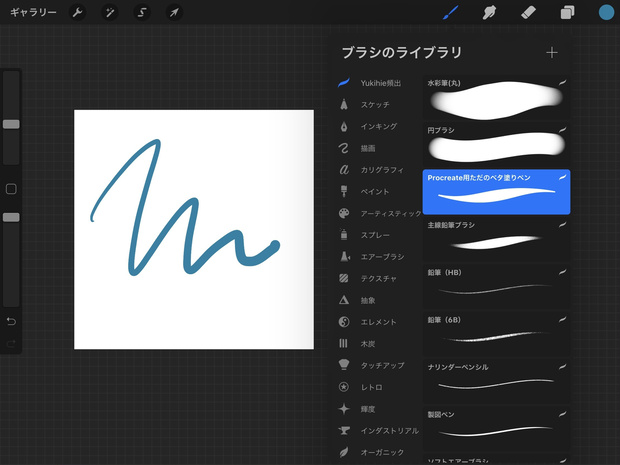The image size is (620, 465).
Task: Open the blue active color circle
Action: coord(606,13)
